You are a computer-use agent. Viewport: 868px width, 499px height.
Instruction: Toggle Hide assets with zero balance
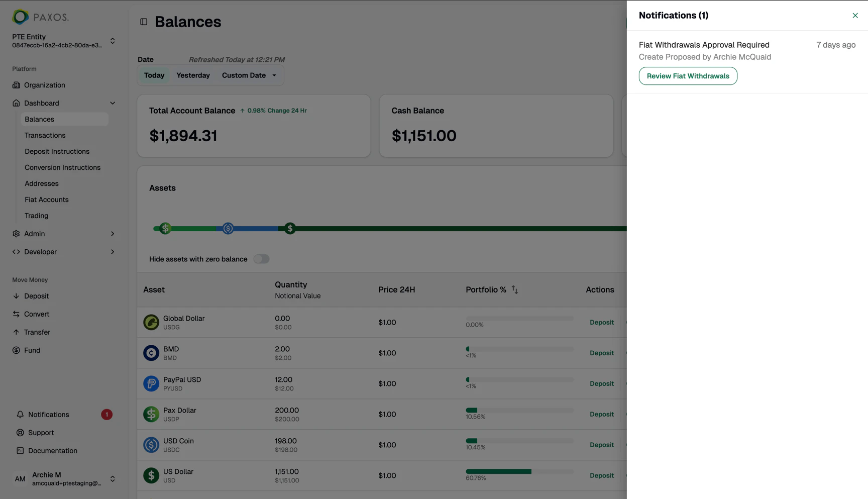pos(261,259)
